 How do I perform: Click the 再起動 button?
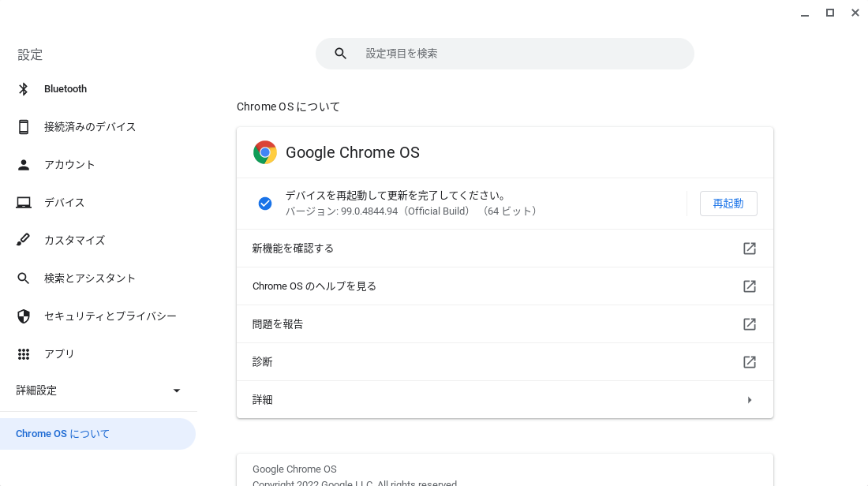click(x=728, y=204)
